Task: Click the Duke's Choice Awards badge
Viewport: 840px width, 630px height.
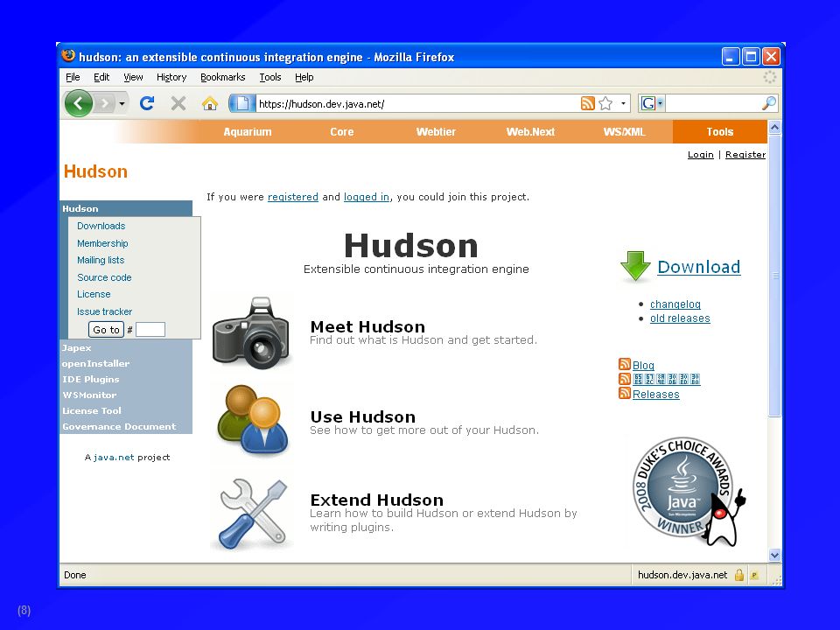Action: 689,491
